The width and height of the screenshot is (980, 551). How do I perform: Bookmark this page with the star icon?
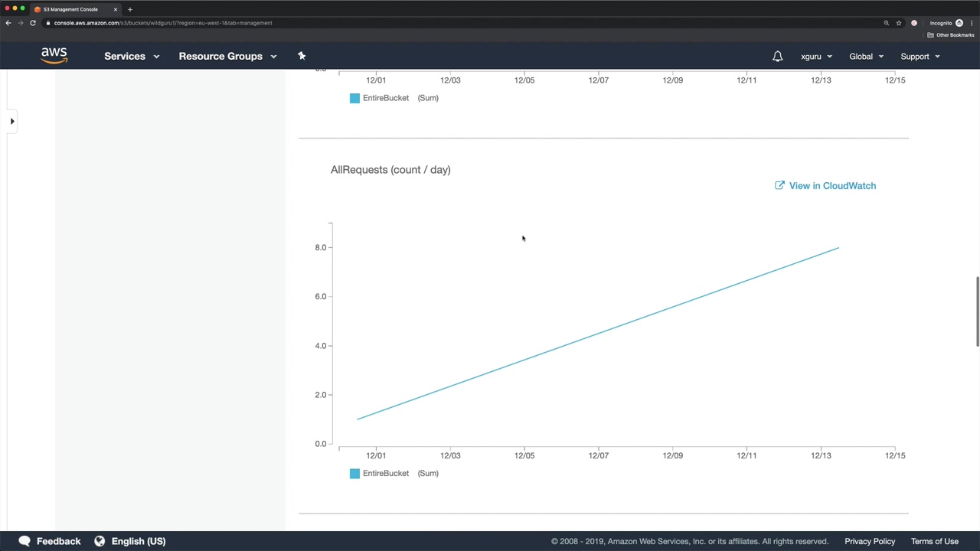click(x=899, y=23)
